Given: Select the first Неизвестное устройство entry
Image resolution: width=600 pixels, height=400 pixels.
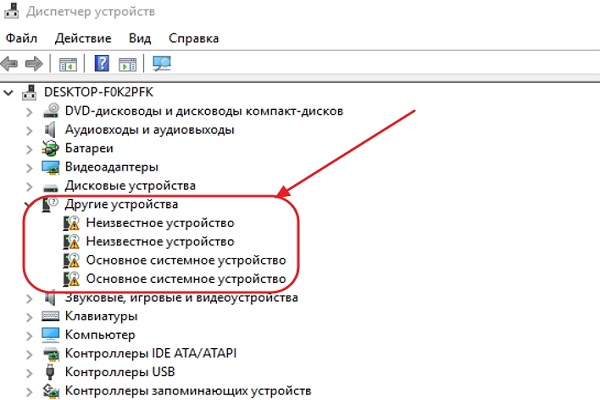Looking at the screenshot, I should [x=160, y=223].
